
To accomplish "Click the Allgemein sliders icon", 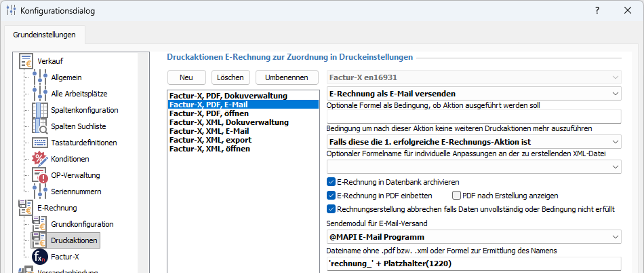I will (x=40, y=77).
